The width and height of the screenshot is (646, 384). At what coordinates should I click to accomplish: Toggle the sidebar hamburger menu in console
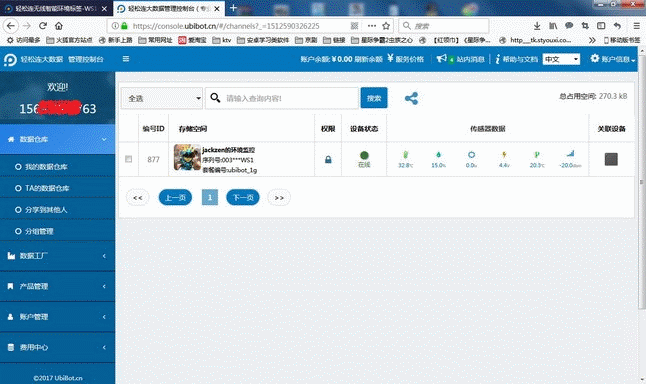point(126,59)
